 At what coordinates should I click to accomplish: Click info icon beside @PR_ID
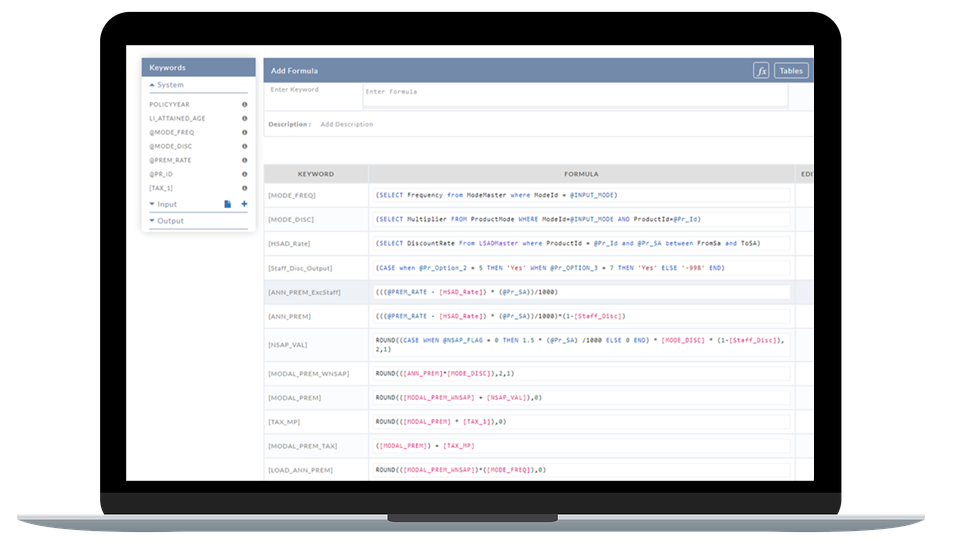(244, 174)
